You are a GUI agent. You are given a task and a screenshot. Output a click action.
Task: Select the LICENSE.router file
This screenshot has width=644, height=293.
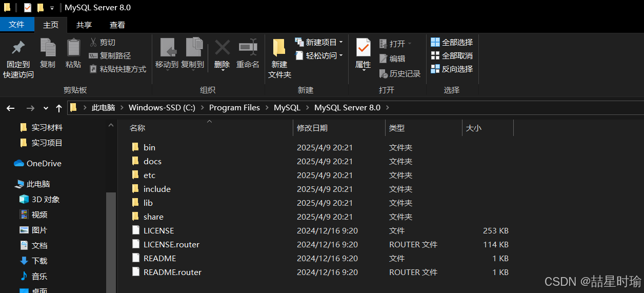[171, 244]
